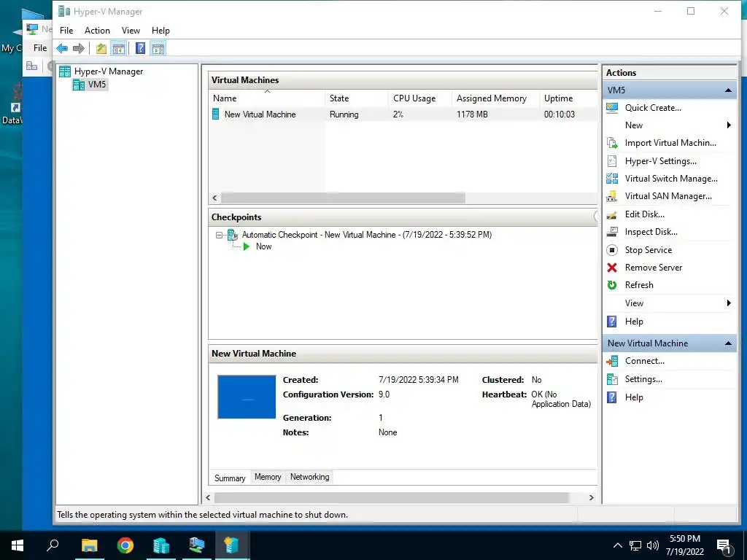
Task: Expand the View submenu arrow in Actions
Action: point(729,303)
